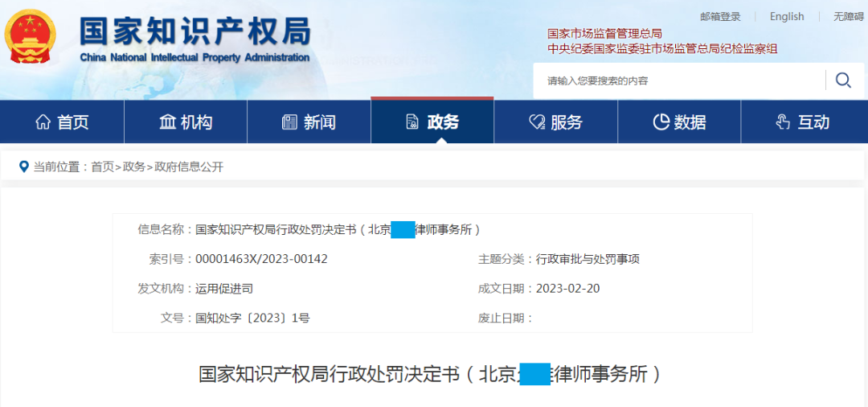Open the 无障碍 accessibility link

pyautogui.click(x=849, y=17)
